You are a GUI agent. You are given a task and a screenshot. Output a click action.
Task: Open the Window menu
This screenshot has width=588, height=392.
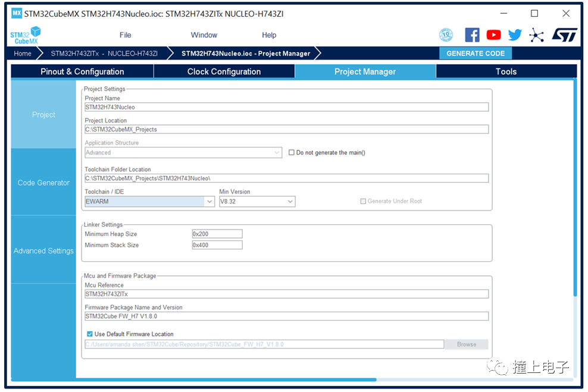point(204,35)
